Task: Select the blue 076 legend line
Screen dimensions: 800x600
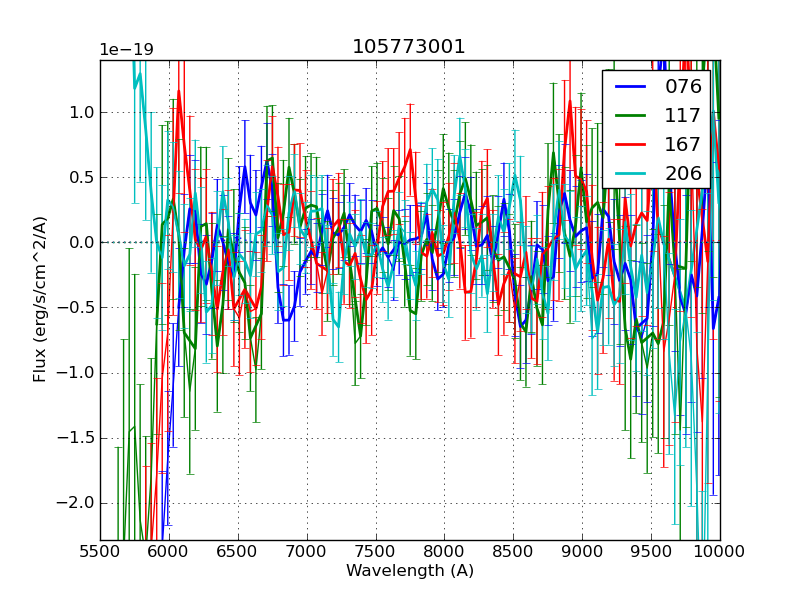Action: pyautogui.click(x=630, y=87)
